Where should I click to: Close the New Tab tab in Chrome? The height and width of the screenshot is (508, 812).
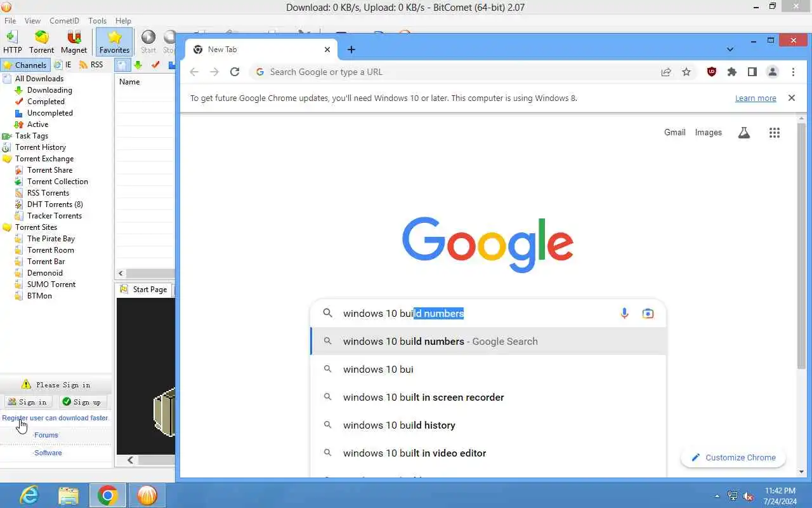coord(327,49)
